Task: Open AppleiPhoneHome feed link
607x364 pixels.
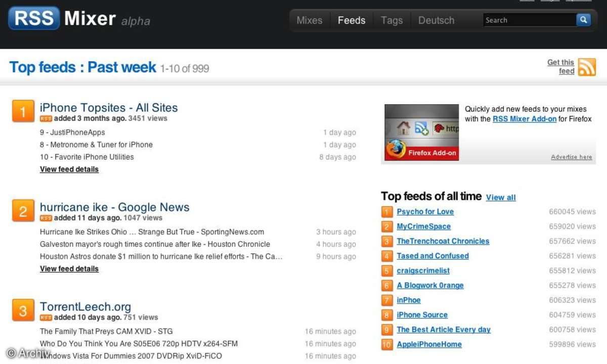Action: (x=429, y=345)
